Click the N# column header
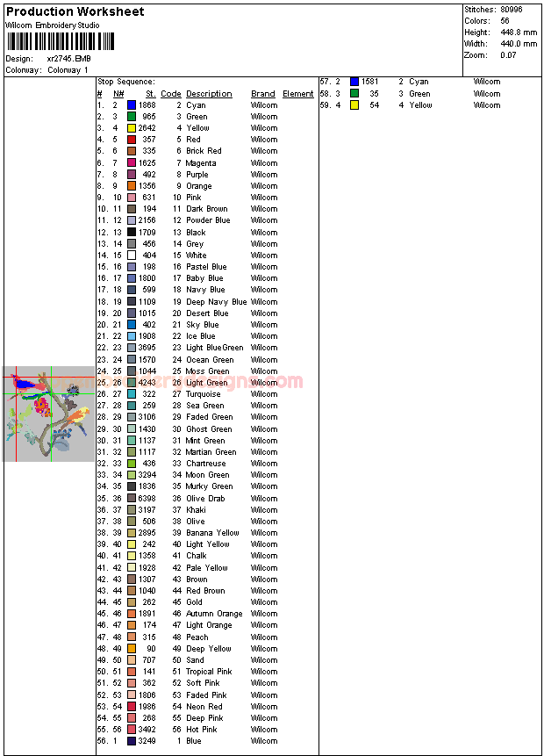Viewport: 544px width, 756px height. click(x=118, y=94)
